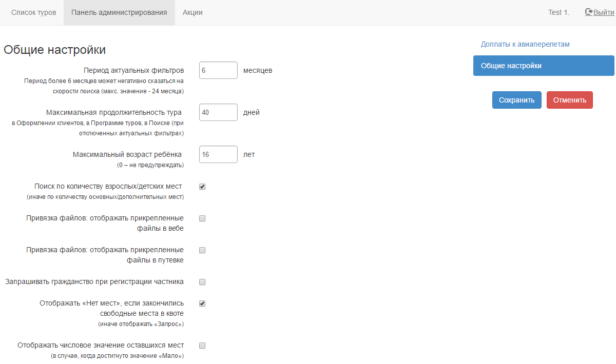The image size is (616, 364).
Task: Click the Период актуальных фильтров label text
Action: point(133,70)
